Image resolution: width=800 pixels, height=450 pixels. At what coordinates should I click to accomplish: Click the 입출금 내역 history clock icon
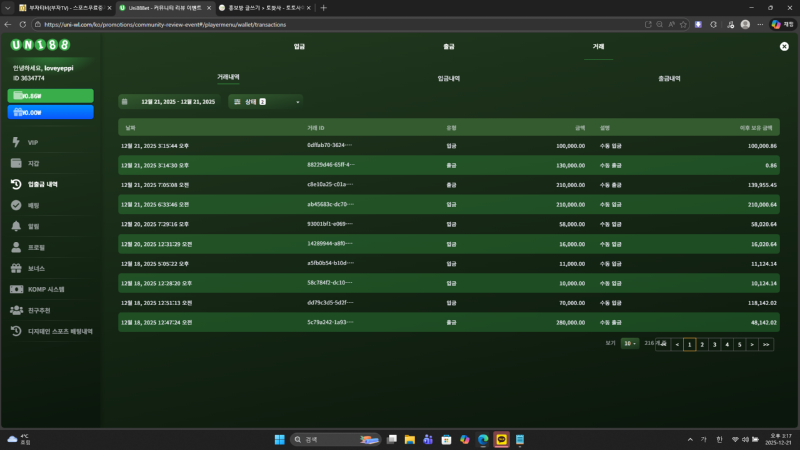coord(16,184)
